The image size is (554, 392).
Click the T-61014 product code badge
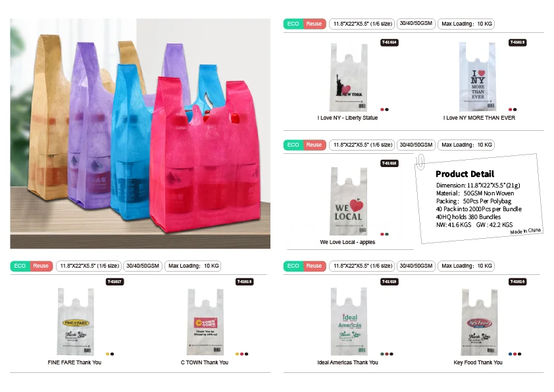(x=390, y=42)
